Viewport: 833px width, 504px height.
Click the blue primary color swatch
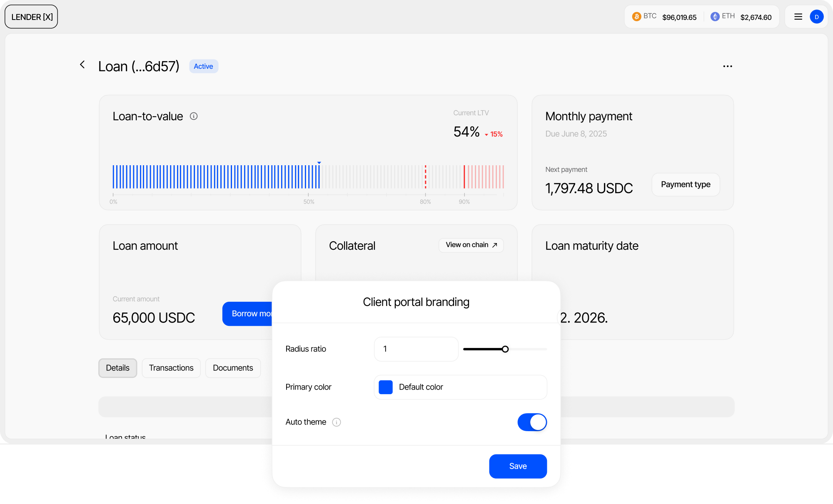click(x=386, y=387)
